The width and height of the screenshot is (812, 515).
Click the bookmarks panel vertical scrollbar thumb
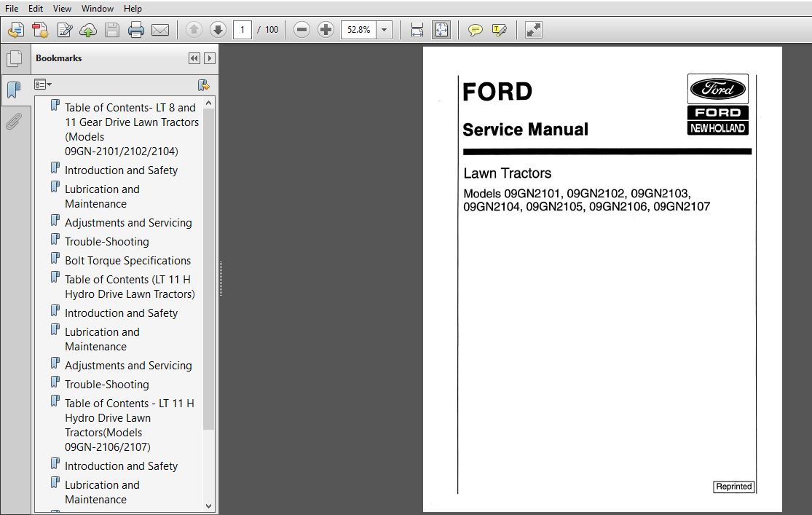tap(209, 269)
